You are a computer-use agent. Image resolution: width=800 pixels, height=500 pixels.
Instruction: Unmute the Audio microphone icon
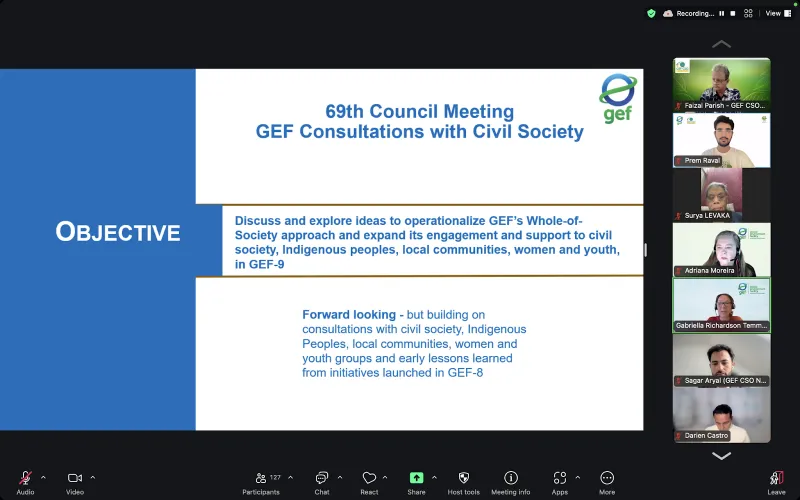click(25, 478)
